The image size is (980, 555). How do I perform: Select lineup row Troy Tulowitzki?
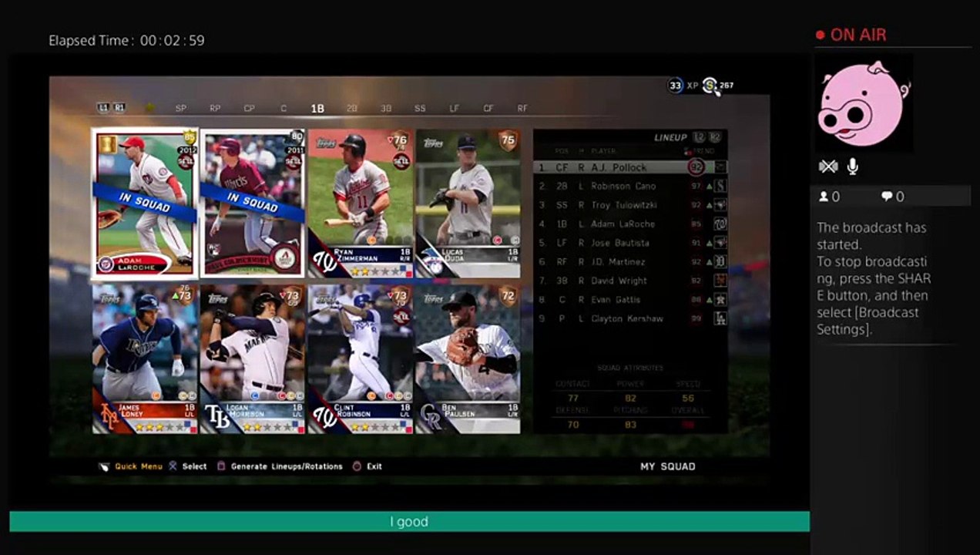pyautogui.click(x=630, y=205)
